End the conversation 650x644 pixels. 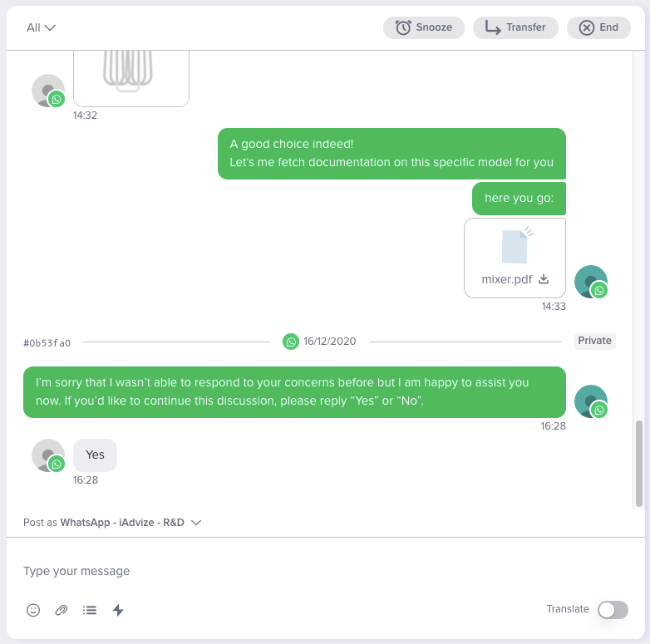tap(598, 27)
